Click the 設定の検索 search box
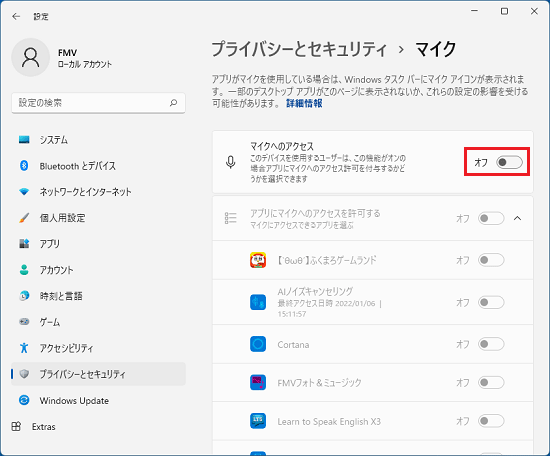Image resolution: width=550 pixels, height=456 pixels. [x=98, y=103]
